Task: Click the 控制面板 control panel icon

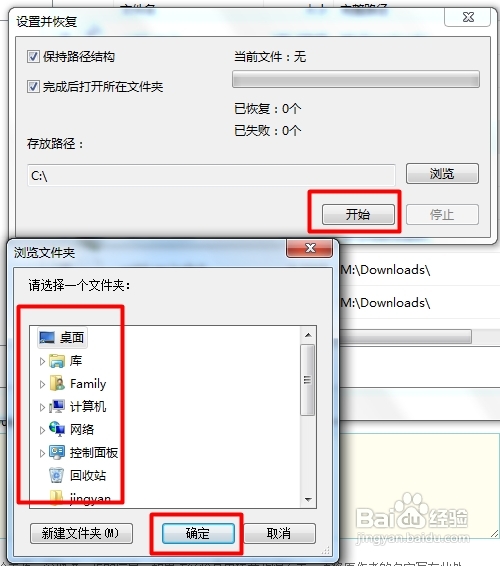Action: pos(57,452)
